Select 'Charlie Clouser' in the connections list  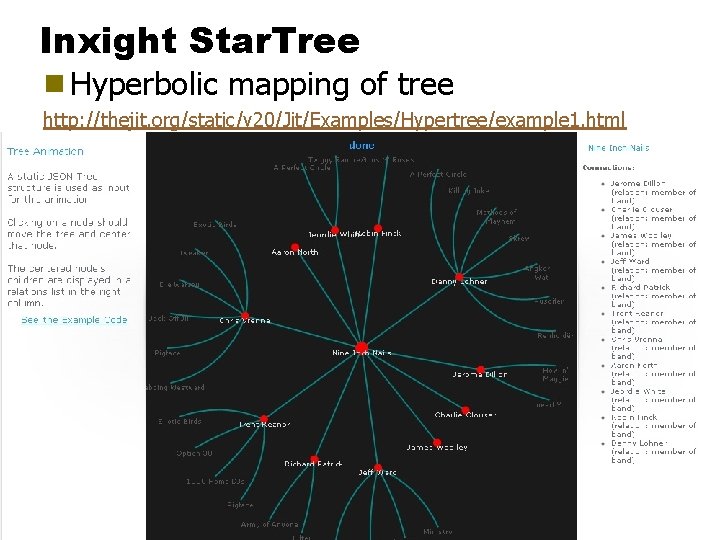(x=641, y=209)
